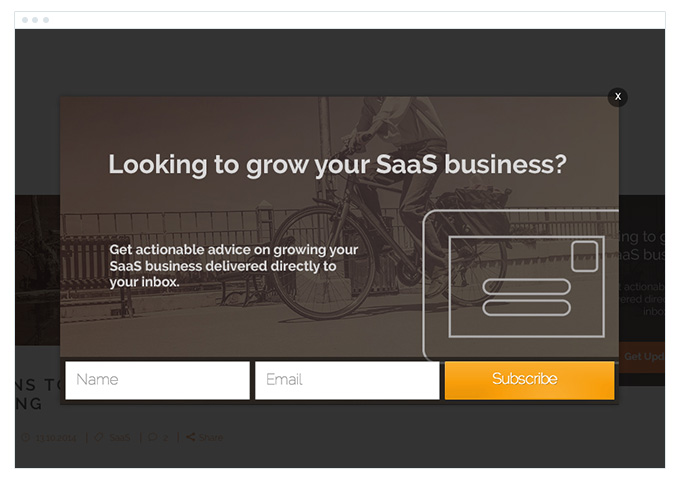
Task: Click the first dot in browser title bar
Action: point(25,20)
